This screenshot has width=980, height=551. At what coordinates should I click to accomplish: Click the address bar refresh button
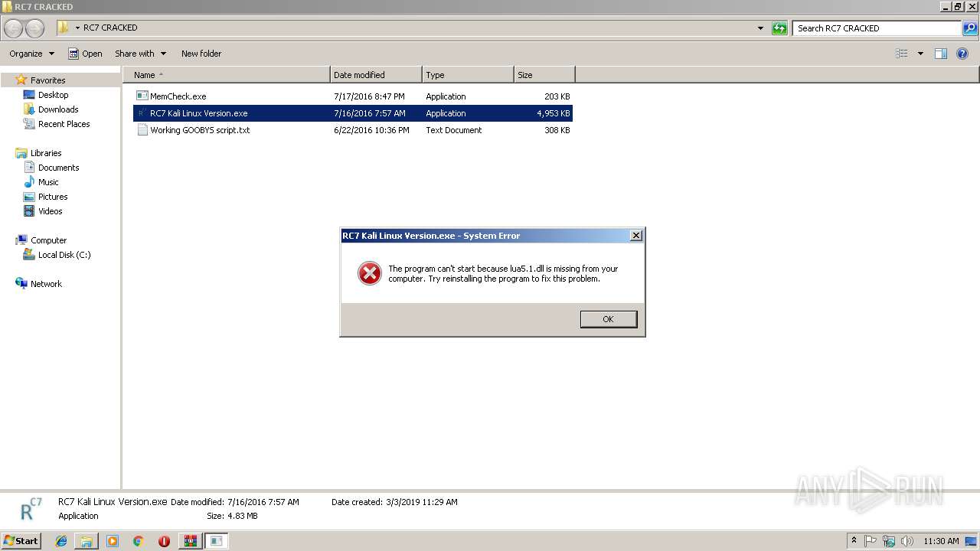click(x=779, y=28)
